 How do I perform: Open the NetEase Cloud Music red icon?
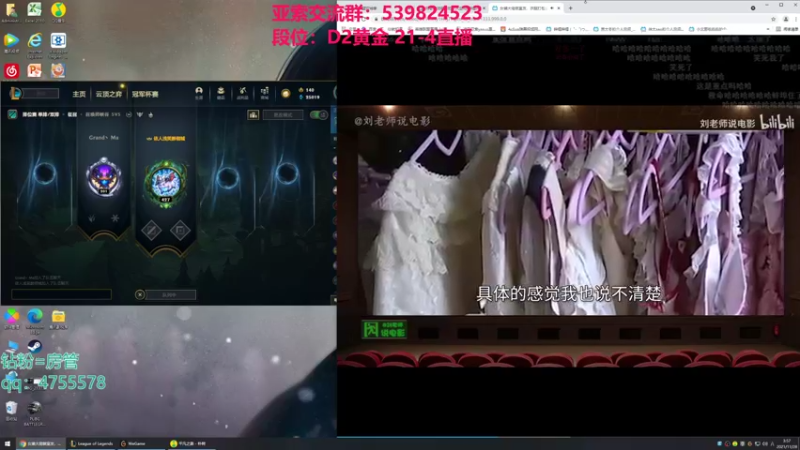11,70
